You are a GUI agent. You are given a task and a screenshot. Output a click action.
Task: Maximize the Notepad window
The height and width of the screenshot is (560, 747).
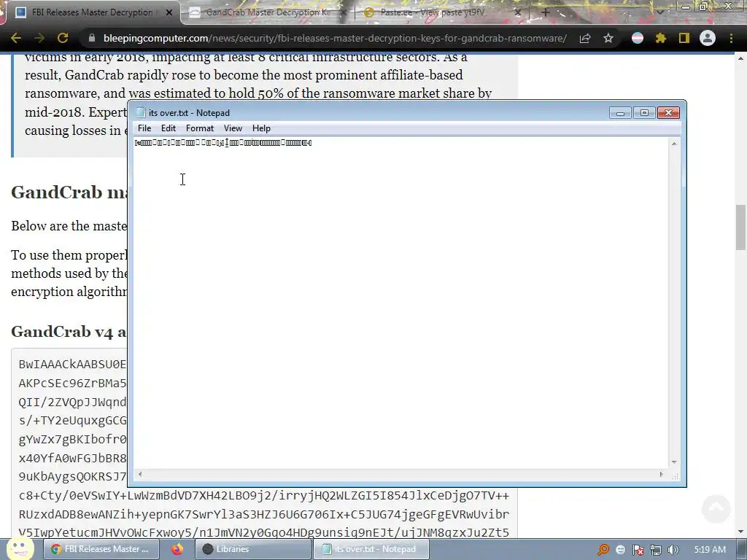[644, 113]
